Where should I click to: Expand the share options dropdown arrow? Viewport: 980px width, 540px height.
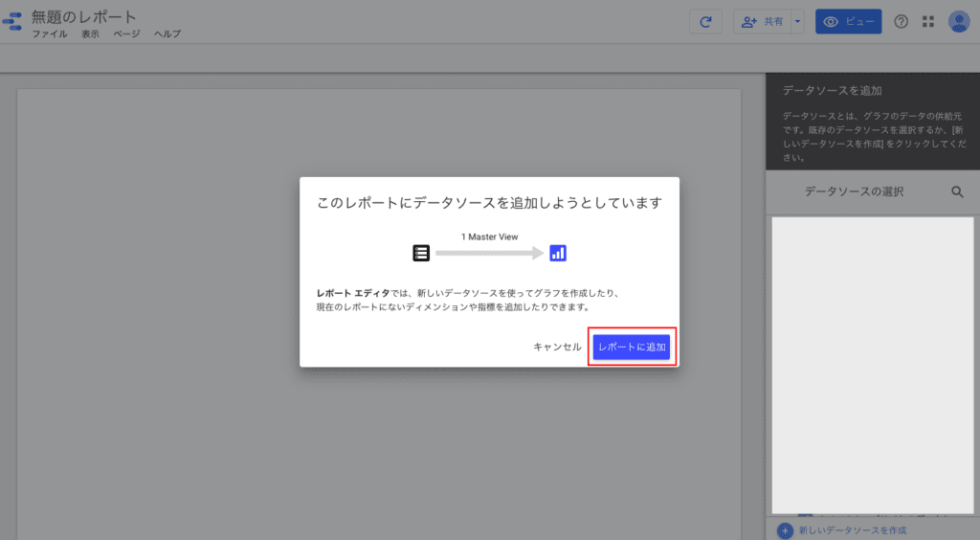coord(797,22)
